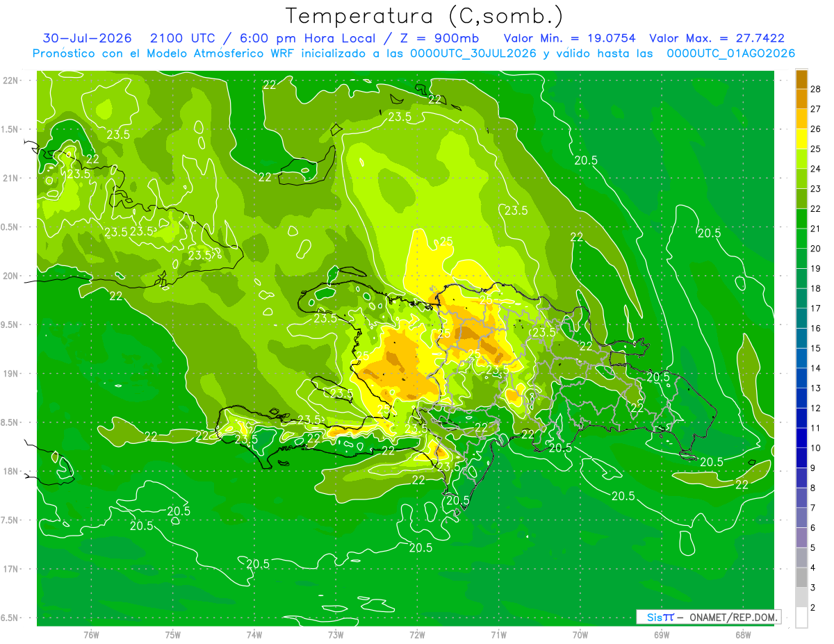The image size is (834, 644).
Task: Click the "71W" longitude axis label
Action: click(498, 635)
